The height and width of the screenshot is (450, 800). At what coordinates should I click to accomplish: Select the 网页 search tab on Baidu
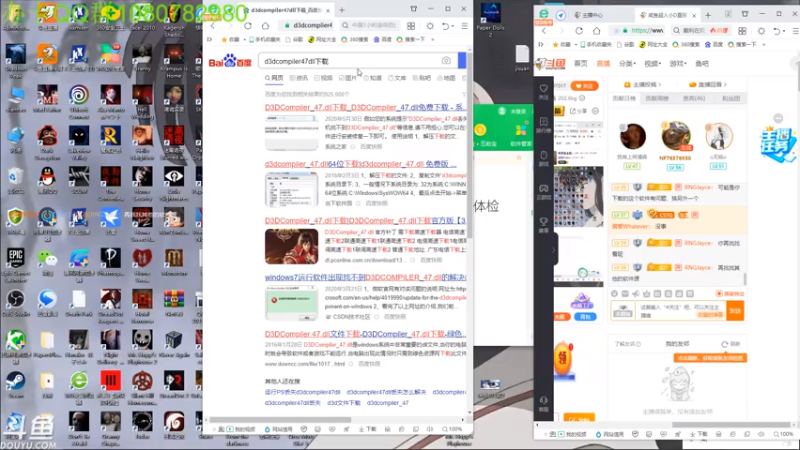pos(274,78)
